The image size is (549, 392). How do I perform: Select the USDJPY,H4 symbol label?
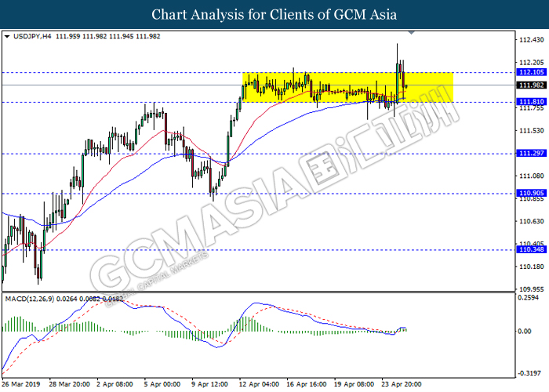coord(32,36)
